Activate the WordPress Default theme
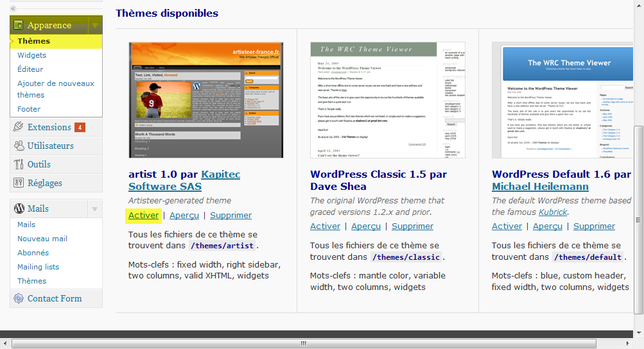 click(x=507, y=226)
